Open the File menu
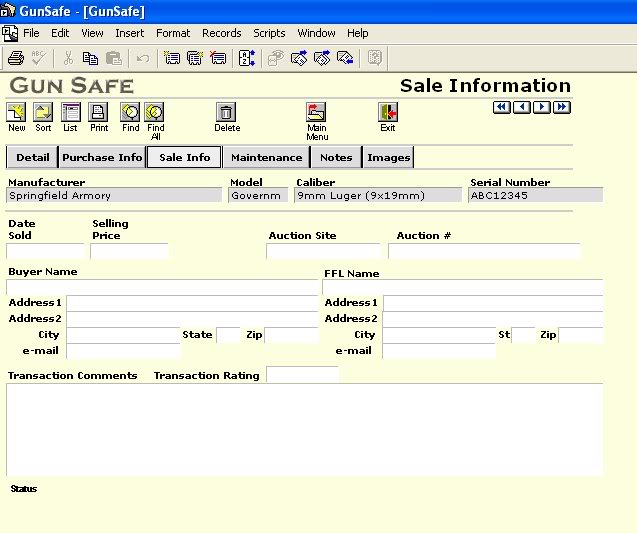 31,33
